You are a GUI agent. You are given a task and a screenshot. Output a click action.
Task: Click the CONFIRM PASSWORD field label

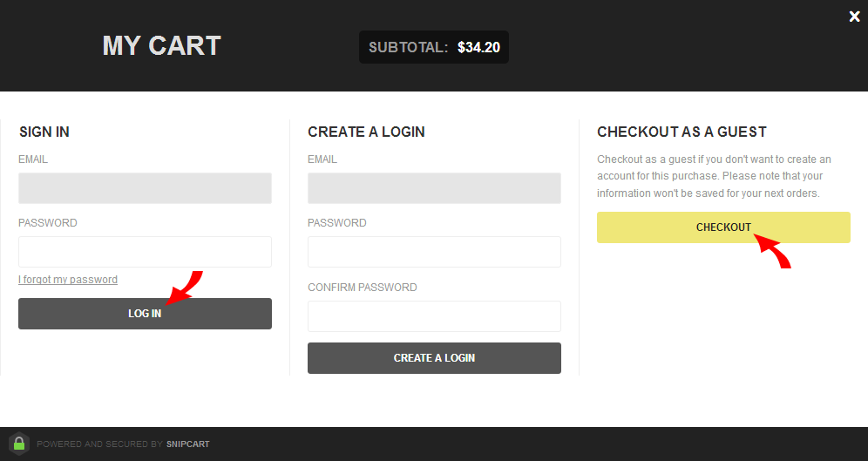coord(362,288)
